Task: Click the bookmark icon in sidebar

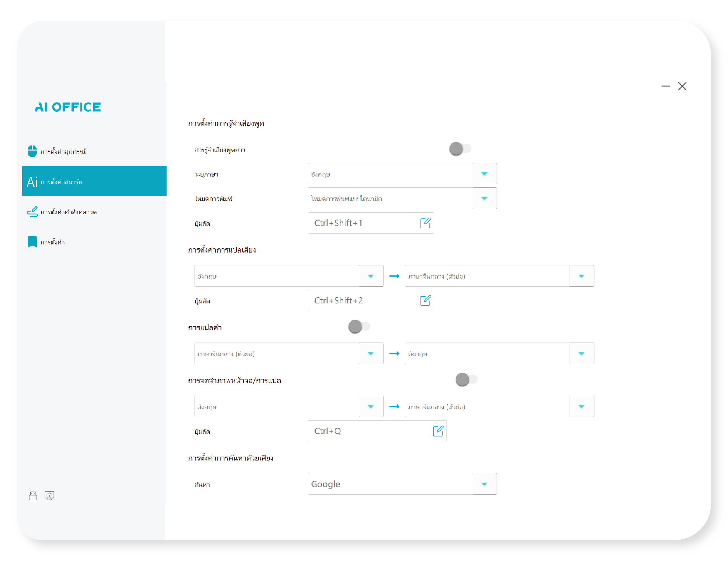Action: pyautogui.click(x=32, y=242)
